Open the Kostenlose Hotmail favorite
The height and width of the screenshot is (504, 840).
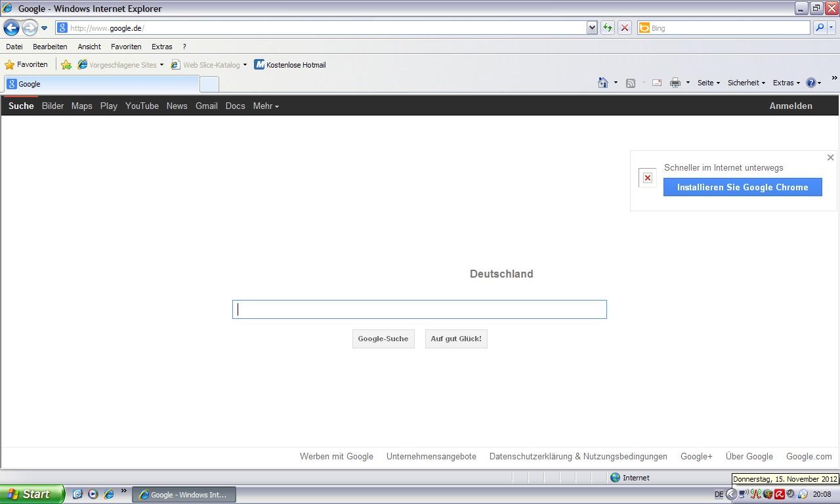(x=290, y=64)
